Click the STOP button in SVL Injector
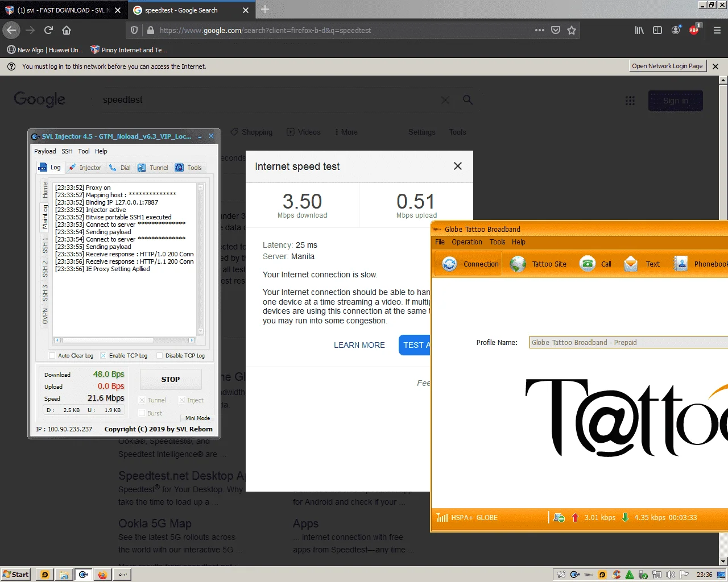Screen dimensions: 728x582 tap(171, 379)
